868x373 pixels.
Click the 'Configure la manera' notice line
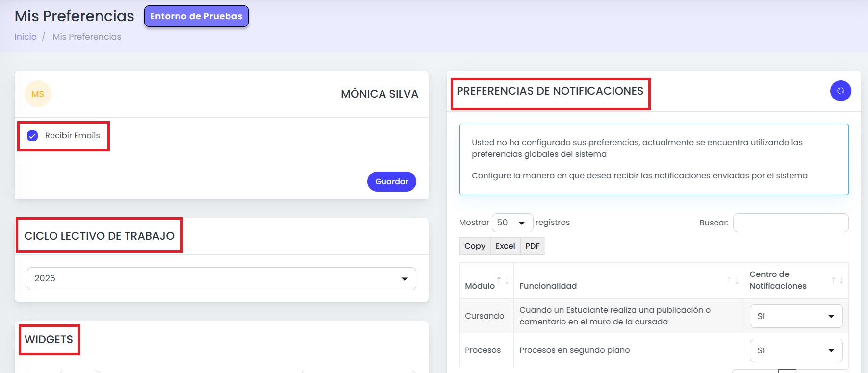pyautogui.click(x=639, y=175)
